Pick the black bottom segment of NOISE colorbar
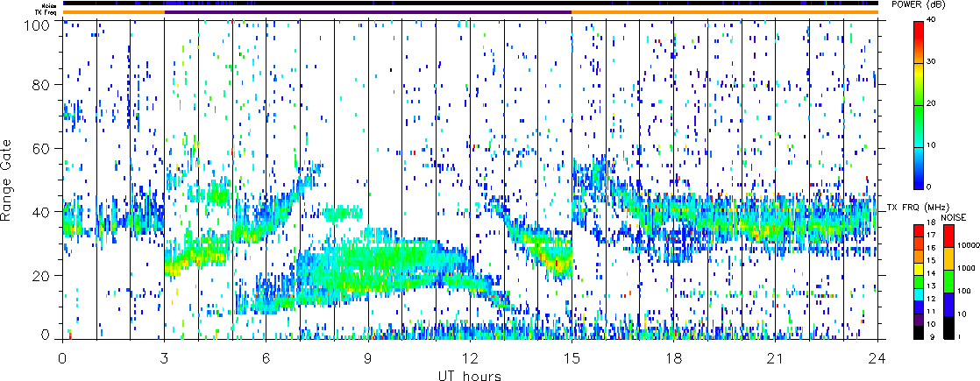980x381 pixels. tap(948, 328)
